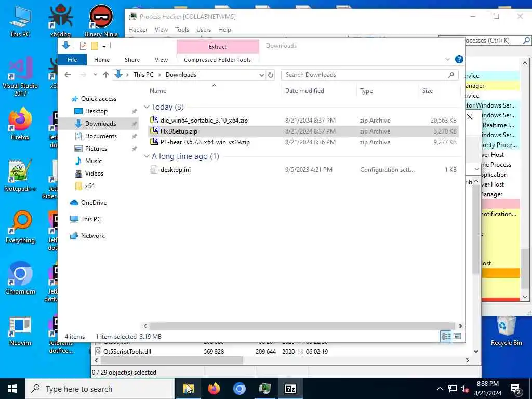Navigate back in File Explorer
Screen dimensions: 532x399
pos(68,75)
